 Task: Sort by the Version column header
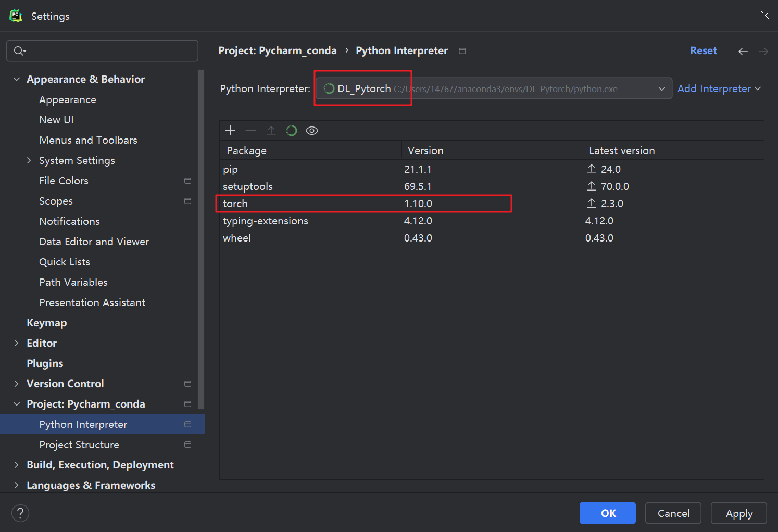click(492, 150)
